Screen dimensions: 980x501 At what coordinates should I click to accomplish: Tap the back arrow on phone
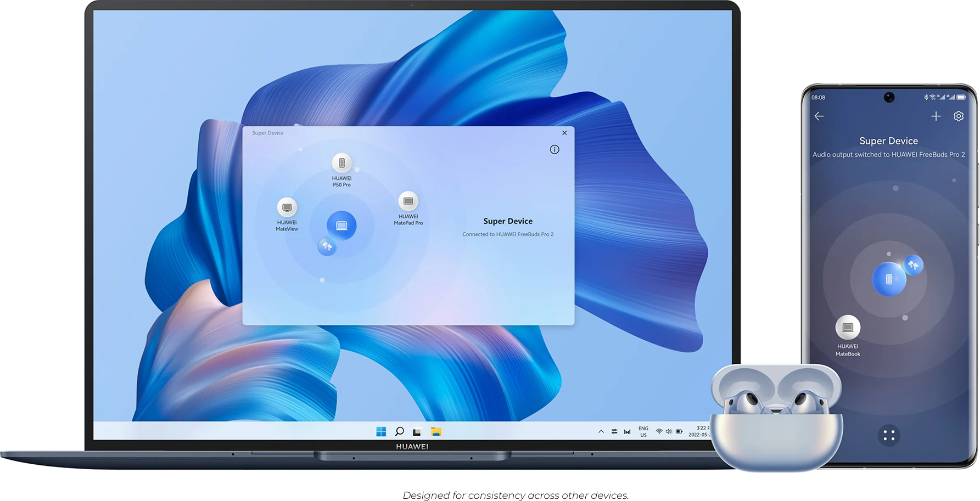click(819, 116)
